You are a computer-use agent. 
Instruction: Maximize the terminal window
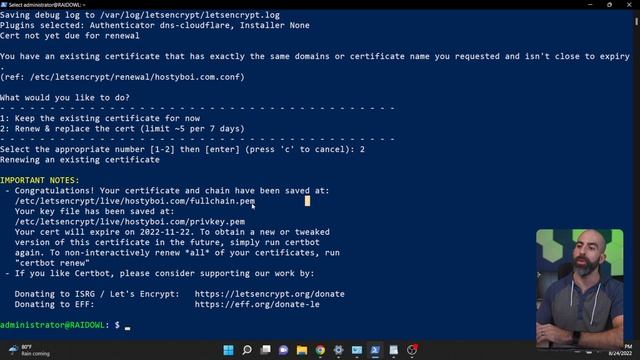tap(609, 4)
